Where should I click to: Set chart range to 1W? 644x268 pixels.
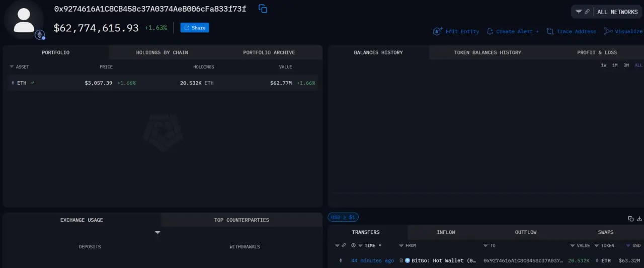click(x=603, y=65)
